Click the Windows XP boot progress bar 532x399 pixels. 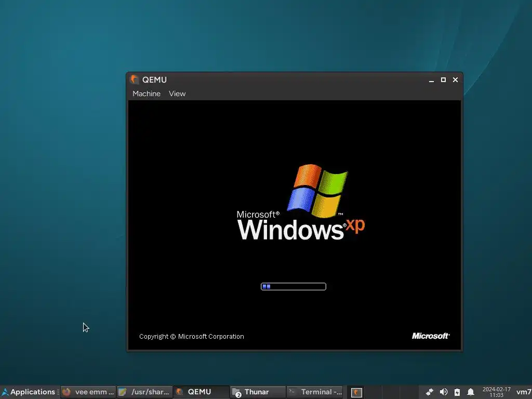pyautogui.click(x=294, y=287)
